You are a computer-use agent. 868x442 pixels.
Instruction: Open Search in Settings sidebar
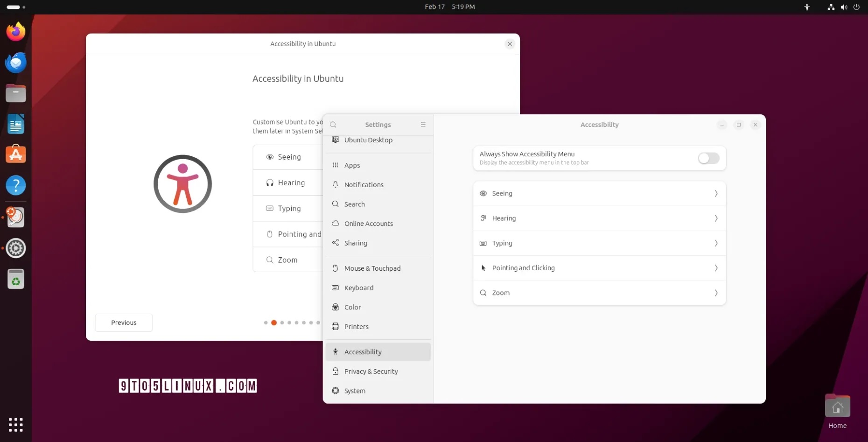(378, 204)
